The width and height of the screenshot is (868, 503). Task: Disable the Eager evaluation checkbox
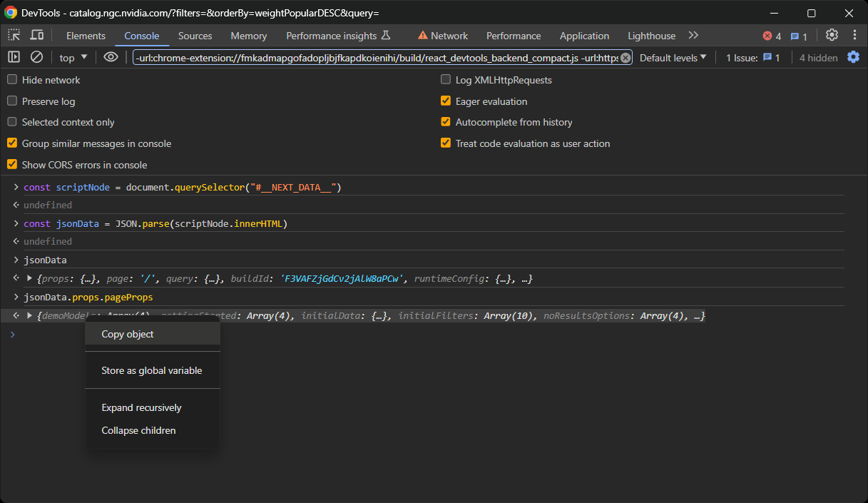(x=446, y=101)
